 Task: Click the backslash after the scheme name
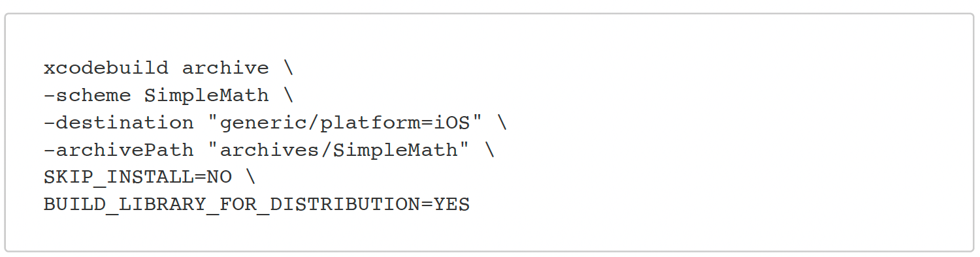tap(288, 95)
